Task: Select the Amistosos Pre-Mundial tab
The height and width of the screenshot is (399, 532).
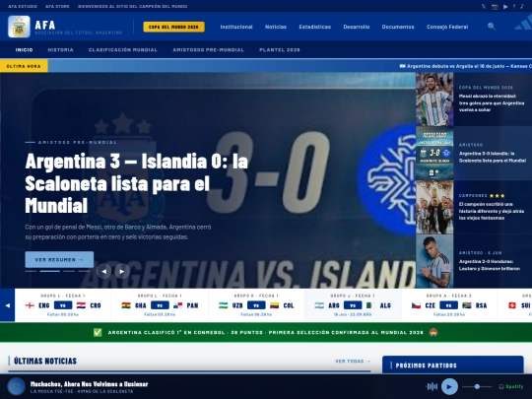Action: pyautogui.click(x=208, y=50)
